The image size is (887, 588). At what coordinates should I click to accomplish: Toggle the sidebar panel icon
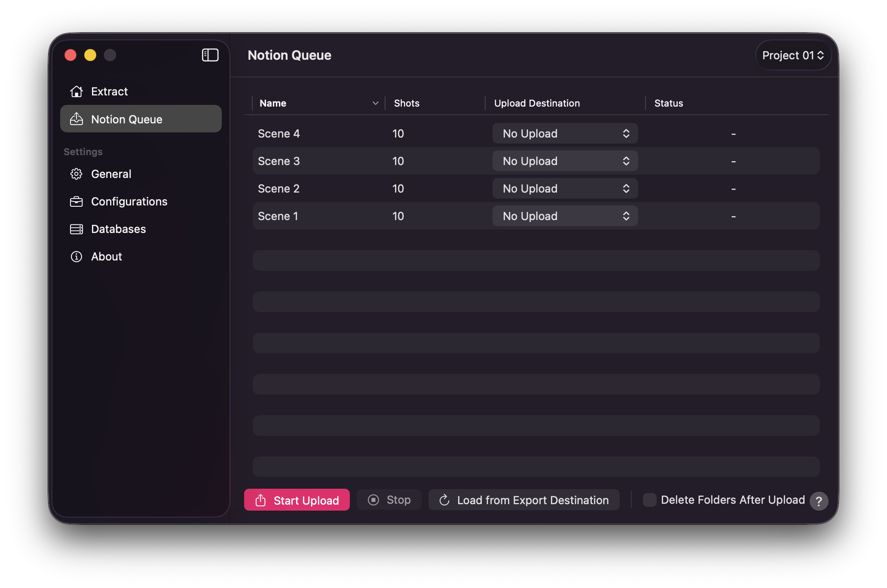coord(210,55)
